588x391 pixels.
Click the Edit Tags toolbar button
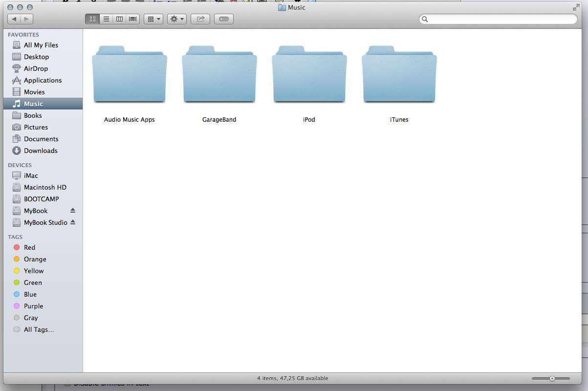[x=224, y=19]
